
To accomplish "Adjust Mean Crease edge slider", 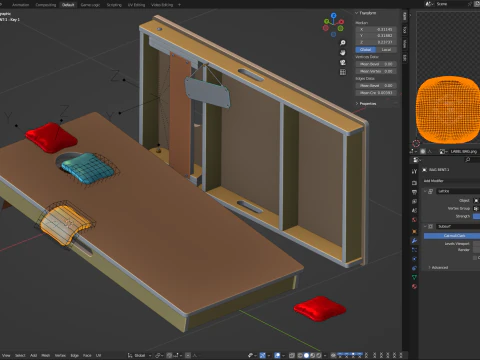I will [x=376, y=93].
